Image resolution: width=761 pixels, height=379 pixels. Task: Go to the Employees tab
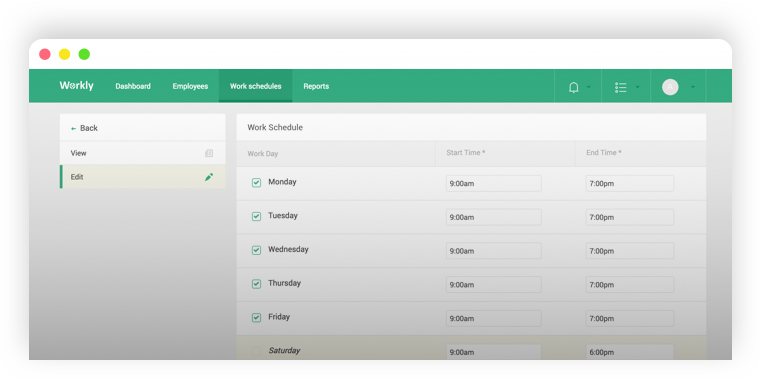[190, 86]
